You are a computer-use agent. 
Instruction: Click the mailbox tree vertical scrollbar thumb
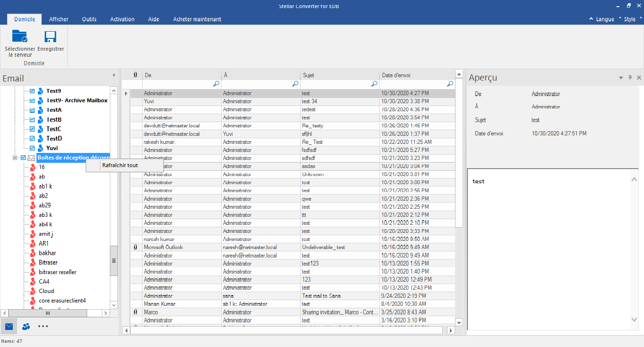(114, 260)
